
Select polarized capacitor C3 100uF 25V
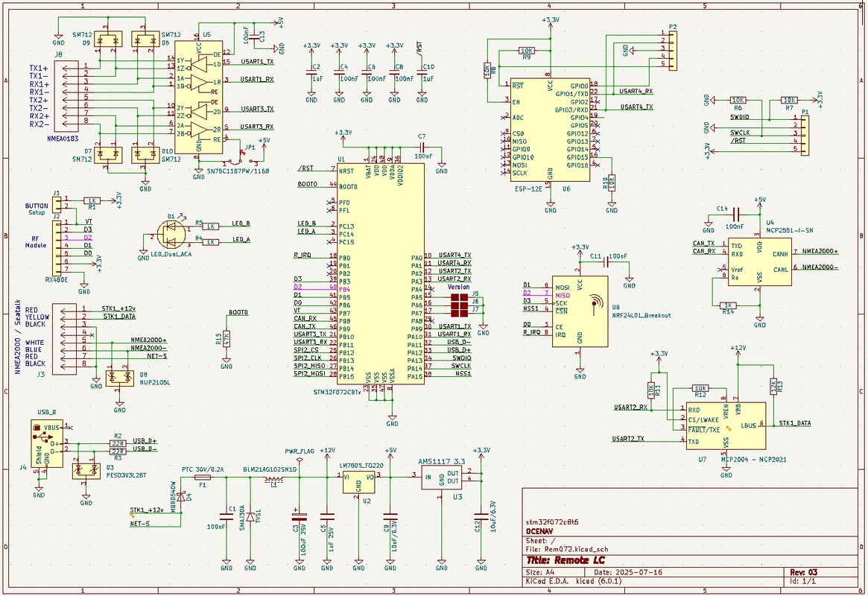(x=300, y=518)
